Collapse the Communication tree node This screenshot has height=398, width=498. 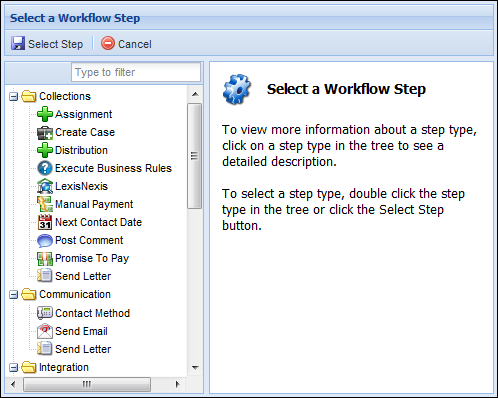[13, 295]
